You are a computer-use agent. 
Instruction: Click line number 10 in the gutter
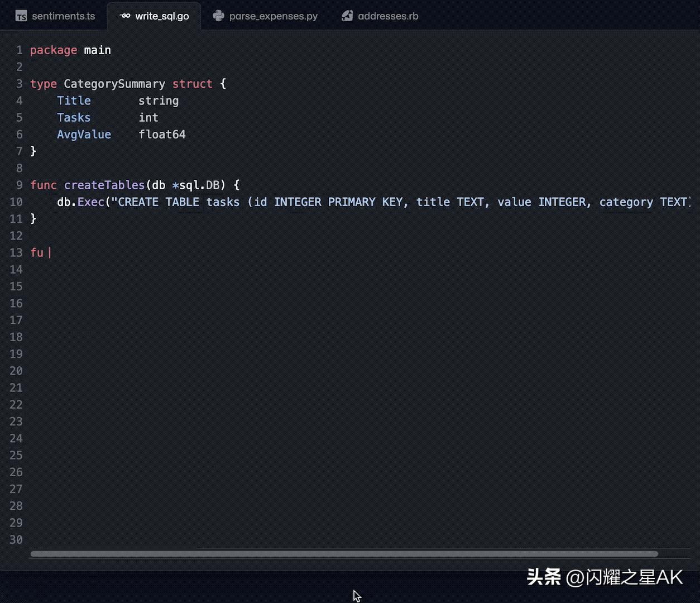click(x=16, y=202)
